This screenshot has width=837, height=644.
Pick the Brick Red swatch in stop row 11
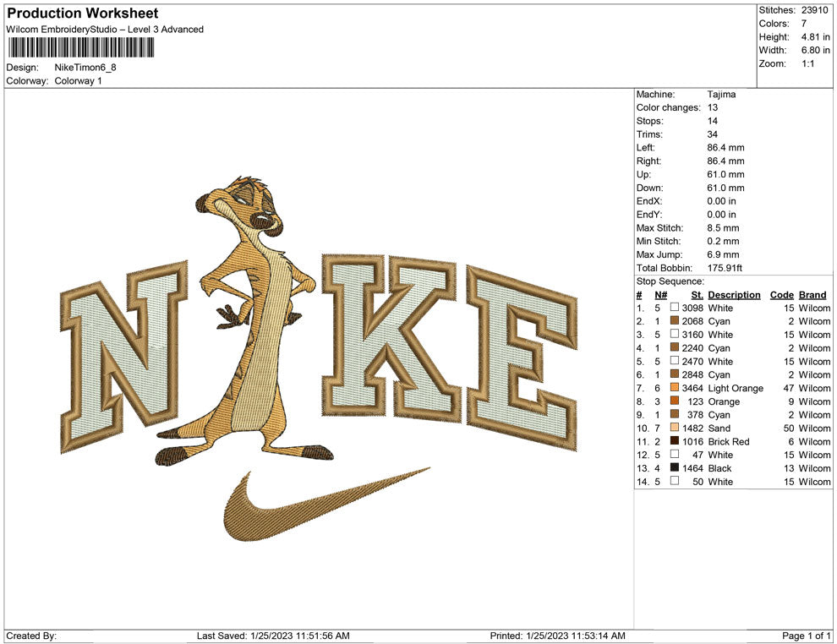pos(674,440)
